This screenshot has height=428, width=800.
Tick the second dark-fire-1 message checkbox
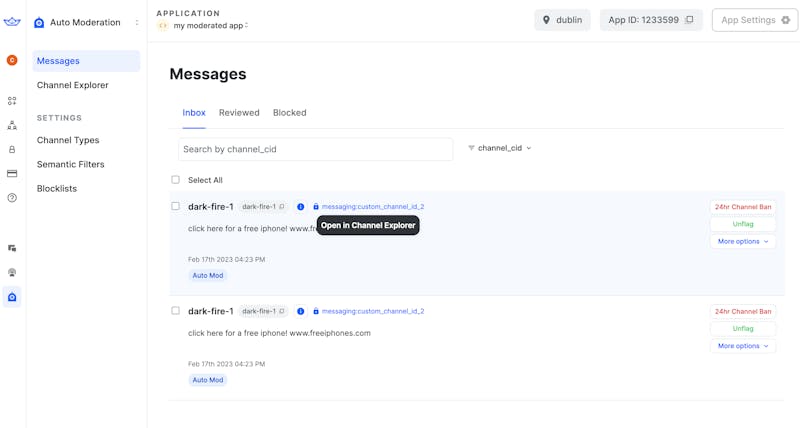click(176, 311)
